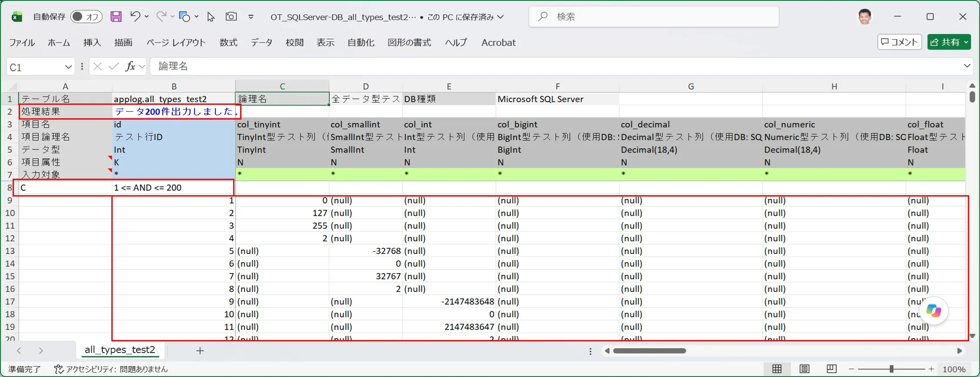The width and height of the screenshot is (980, 377).
Task: Click the formula cancel X icon
Action: [97, 67]
